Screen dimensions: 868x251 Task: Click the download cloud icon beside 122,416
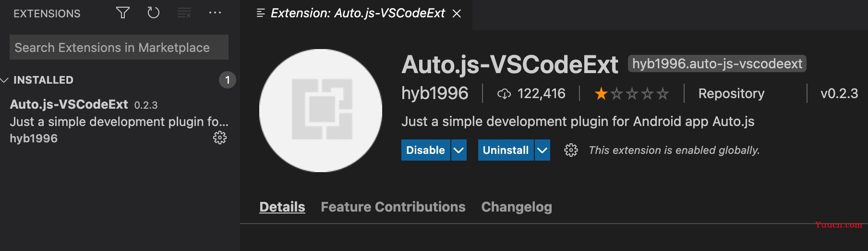[x=504, y=93]
